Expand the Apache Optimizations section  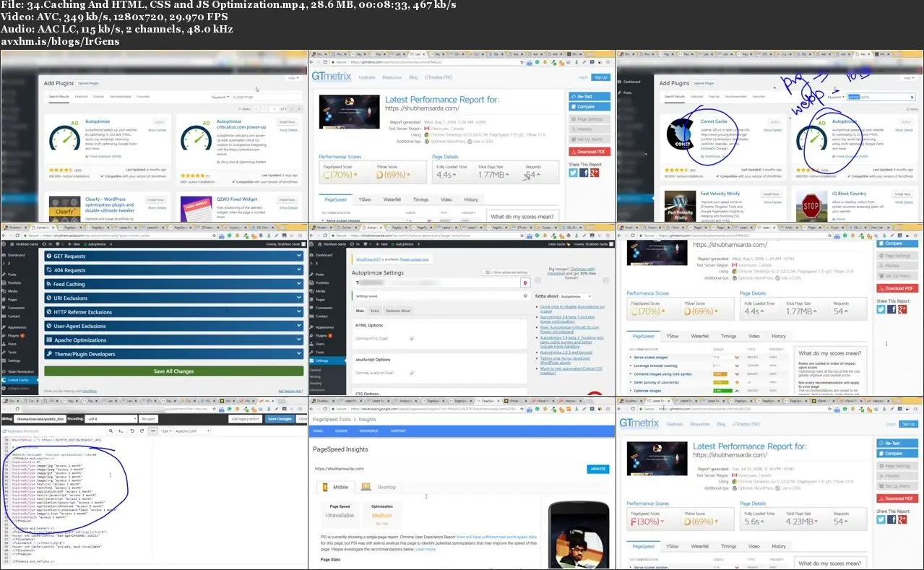174,340
